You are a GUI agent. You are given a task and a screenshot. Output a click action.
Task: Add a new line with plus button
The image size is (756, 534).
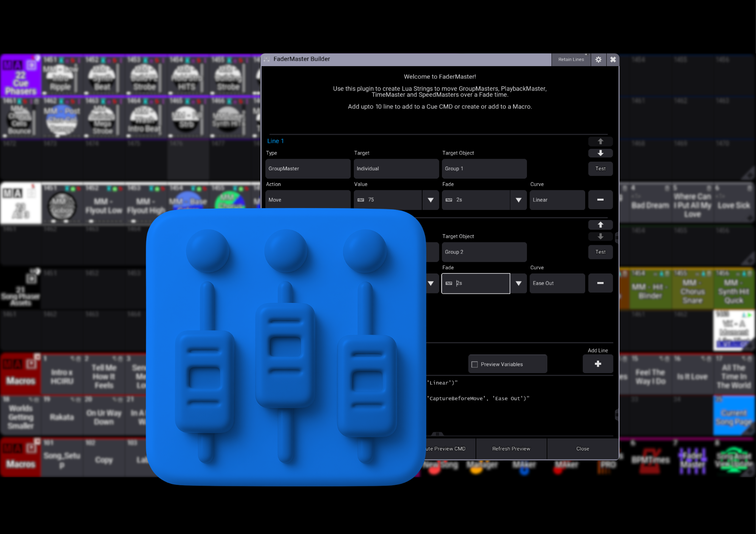tap(598, 364)
